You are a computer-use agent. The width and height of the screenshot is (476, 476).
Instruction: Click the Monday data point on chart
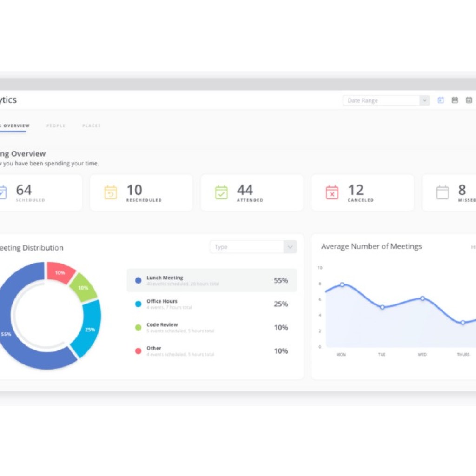[342, 284]
